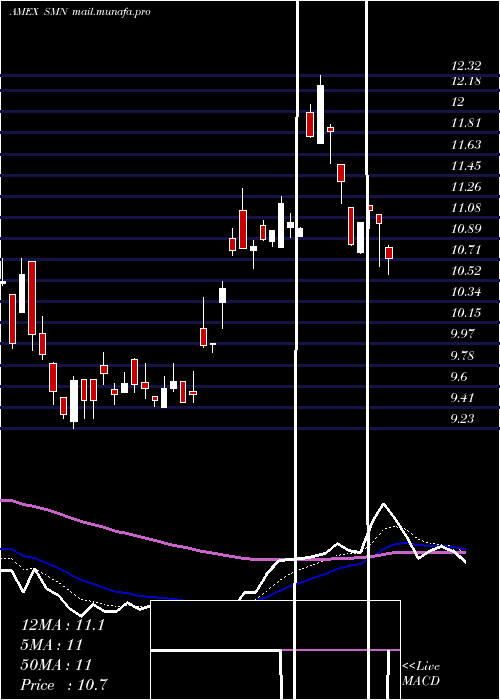Click the 9.23 price label
Screen dimensions: 500x700
[462, 419]
